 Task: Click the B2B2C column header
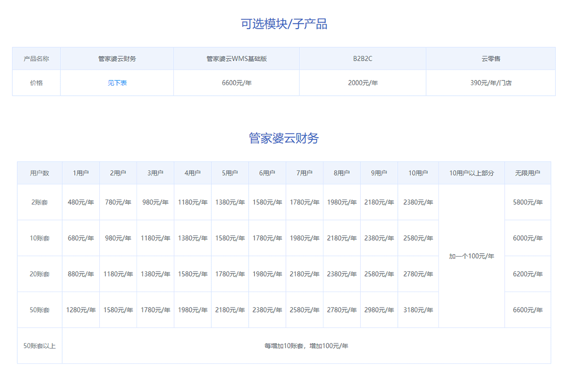(363, 59)
